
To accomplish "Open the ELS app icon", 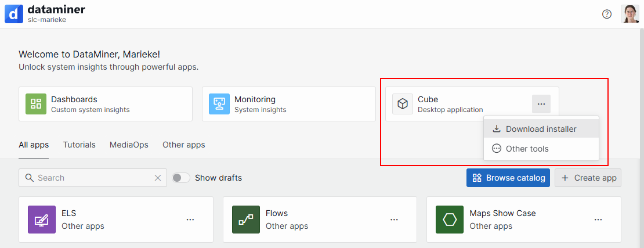I will click(x=42, y=220).
